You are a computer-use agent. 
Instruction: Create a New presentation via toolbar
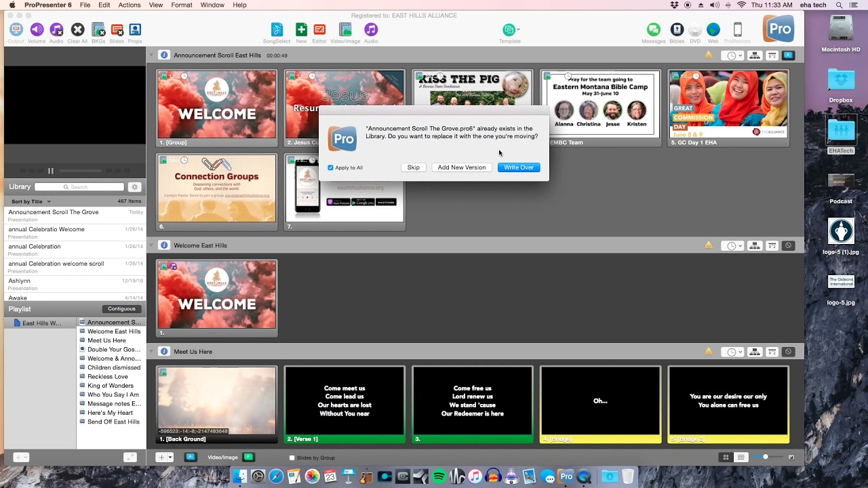coord(301,30)
